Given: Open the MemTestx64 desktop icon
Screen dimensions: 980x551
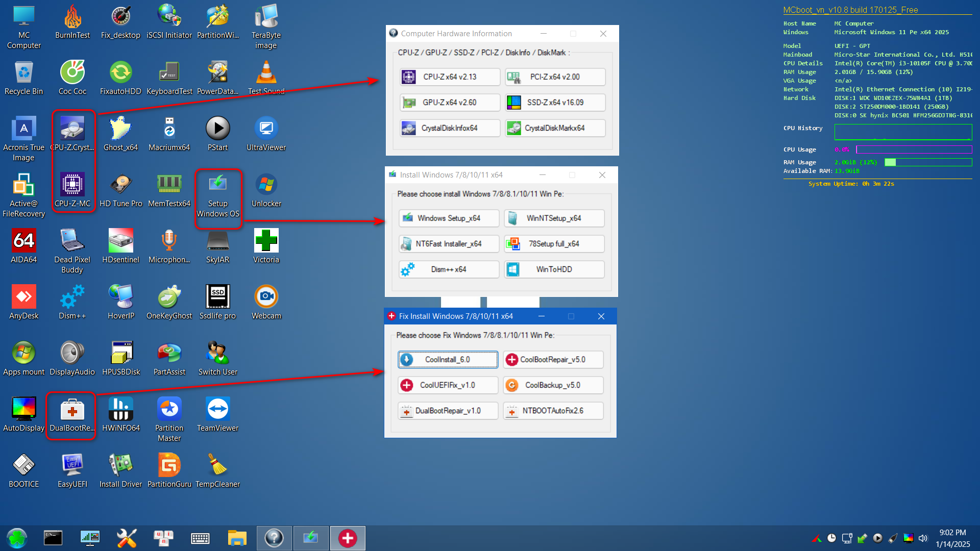Looking at the screenshot, I should click(x=169, y=185).
